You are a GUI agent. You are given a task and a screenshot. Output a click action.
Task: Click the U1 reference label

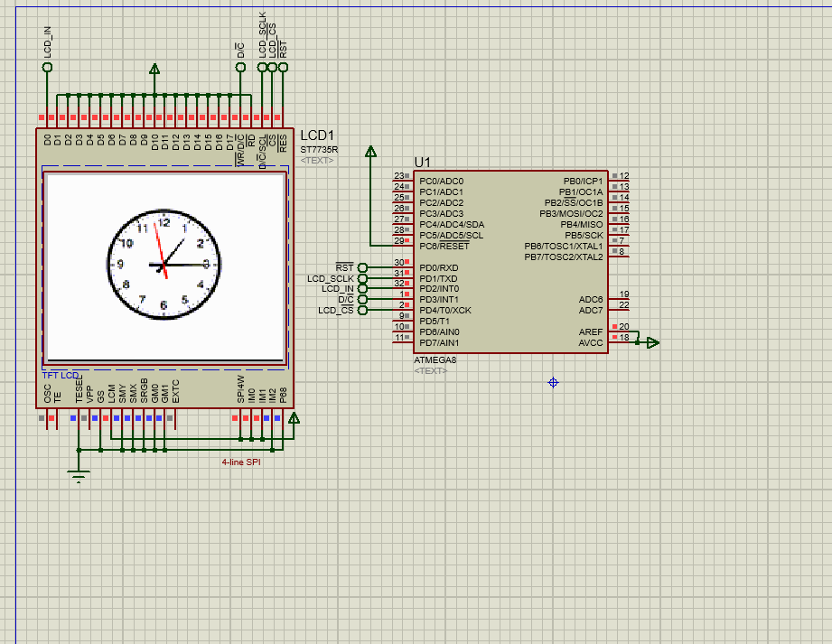coord(423,162)
